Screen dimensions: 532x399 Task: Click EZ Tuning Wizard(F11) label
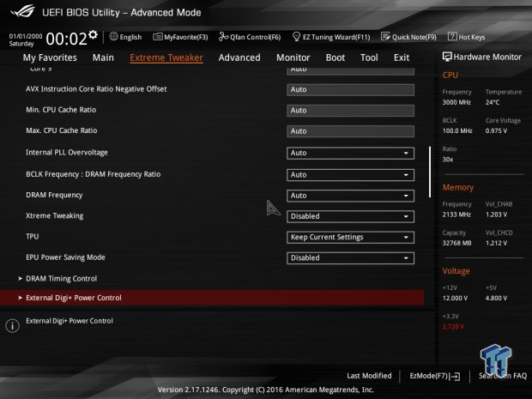tap(336, 37)
